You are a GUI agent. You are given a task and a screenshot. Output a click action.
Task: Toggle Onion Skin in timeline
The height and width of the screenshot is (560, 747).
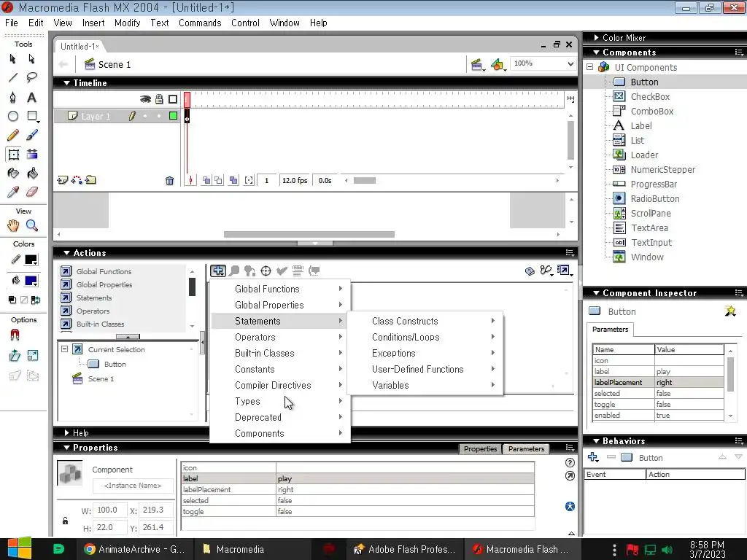coord(206,181)
